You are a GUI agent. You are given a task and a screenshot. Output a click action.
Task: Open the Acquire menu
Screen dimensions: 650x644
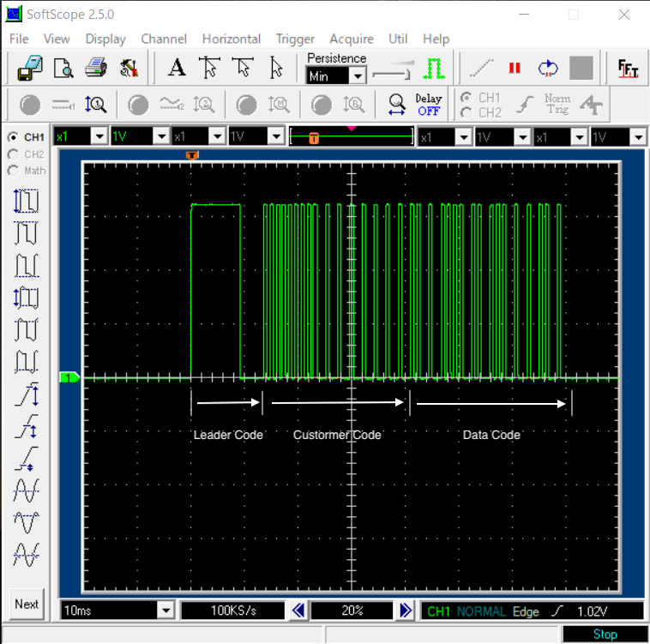pyautogui.click(x=352, y=39)
